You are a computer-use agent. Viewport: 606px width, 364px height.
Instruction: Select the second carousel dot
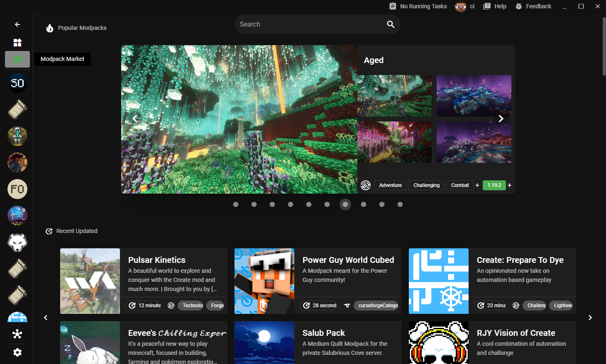[x=254, y=204]
